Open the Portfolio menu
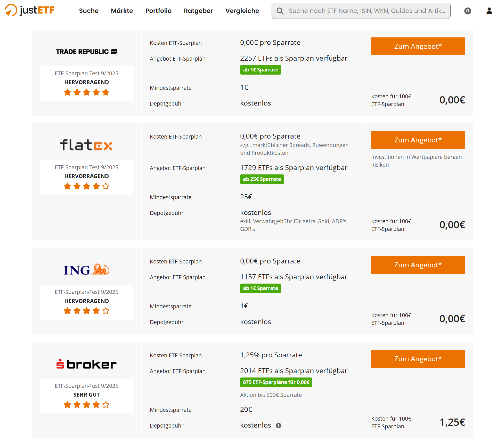The height and width of the screenshot is (442, 504). 158,11
